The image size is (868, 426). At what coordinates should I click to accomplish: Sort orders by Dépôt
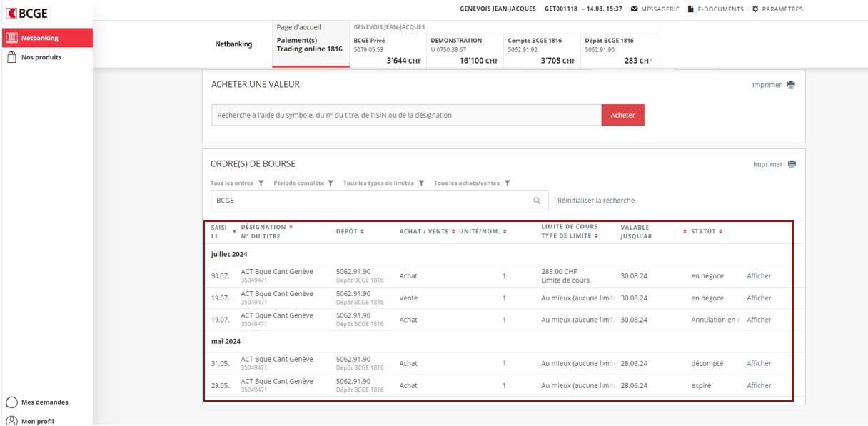point(350,231)
